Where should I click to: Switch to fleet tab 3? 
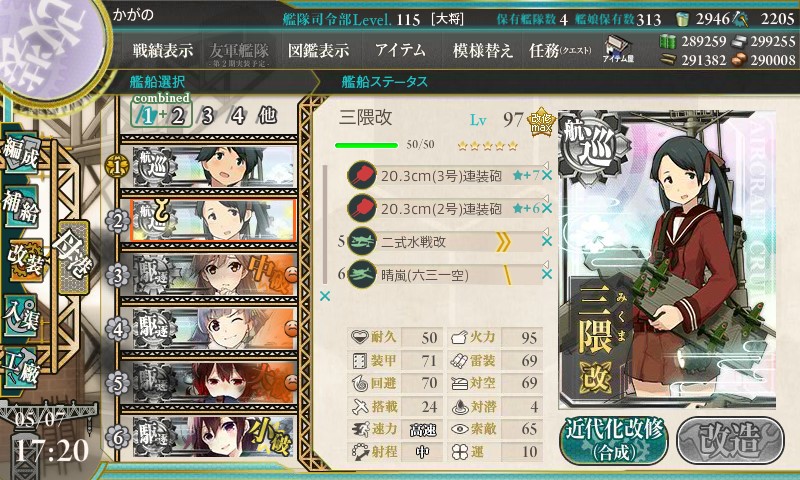207,116
